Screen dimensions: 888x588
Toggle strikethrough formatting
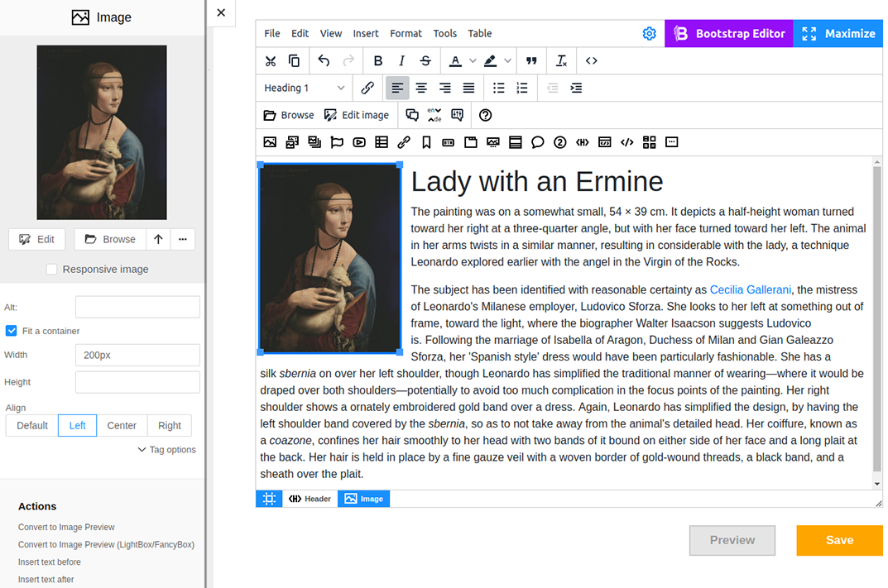point(425,60)
